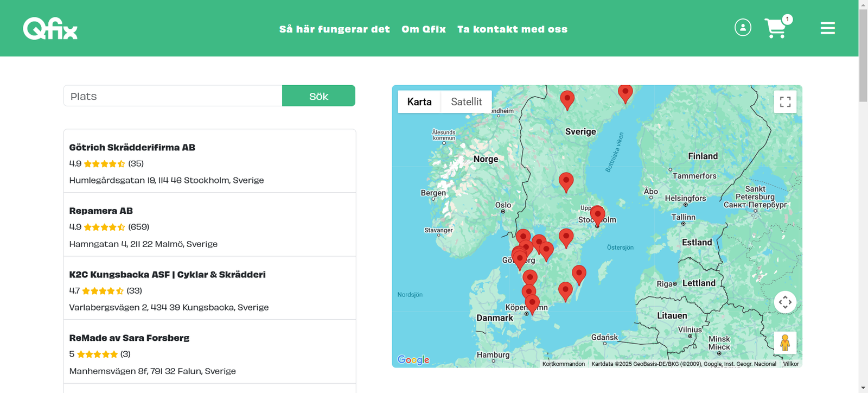868x393 pixels.
Task: Open the hamburger menu
Action: click(x=827, y=28)
